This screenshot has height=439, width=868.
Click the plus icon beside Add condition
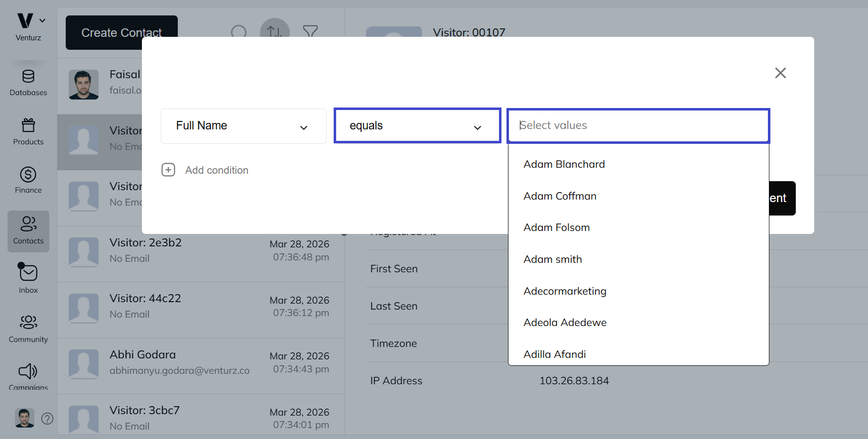(x=168, y=170)
